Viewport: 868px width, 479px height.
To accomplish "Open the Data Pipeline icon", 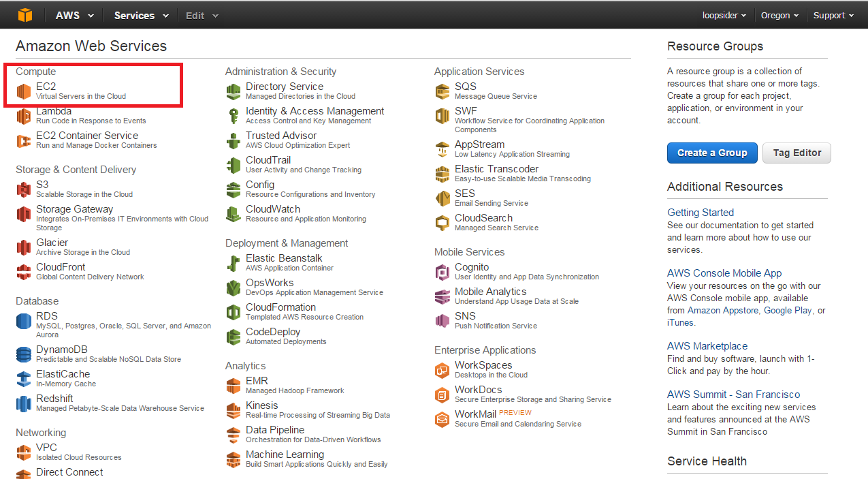I will [234, 435].
